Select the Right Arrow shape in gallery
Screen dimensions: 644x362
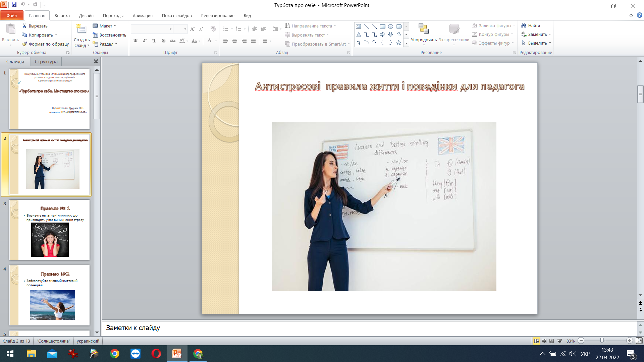coord(382,35)
